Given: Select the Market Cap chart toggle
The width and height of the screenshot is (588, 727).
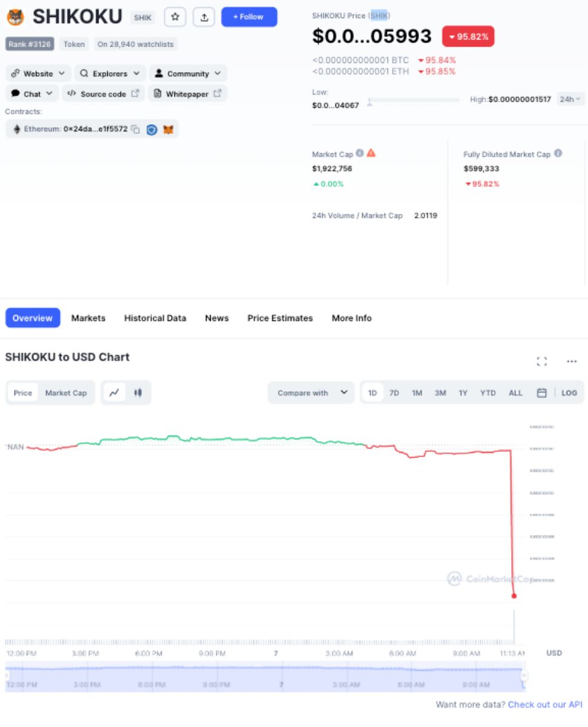Looking at the screenshot, I should (66, 393).
